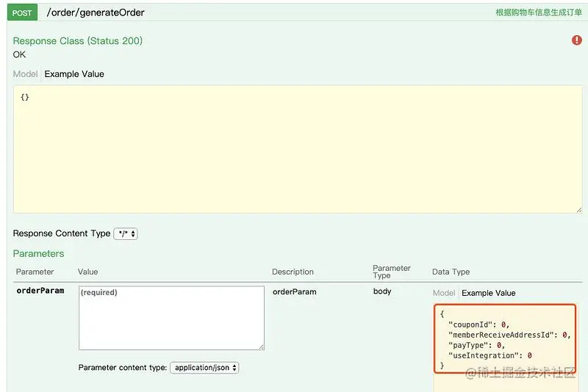588x392 pixels.
Task: Select the Response Class Example Value tab
Action: click(x=74, y=73)
